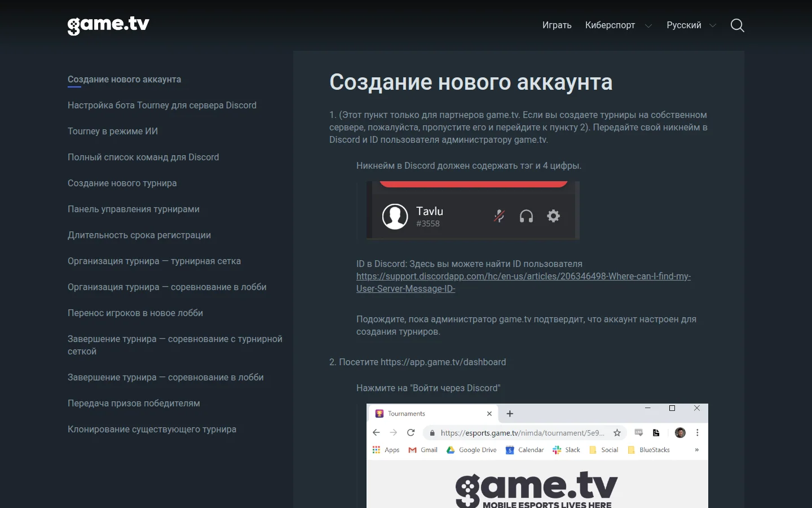The height and width of the screenshot is (508, 812).
Task: Open Перенос игроков в новое лобби
Action: pos(135,313)
